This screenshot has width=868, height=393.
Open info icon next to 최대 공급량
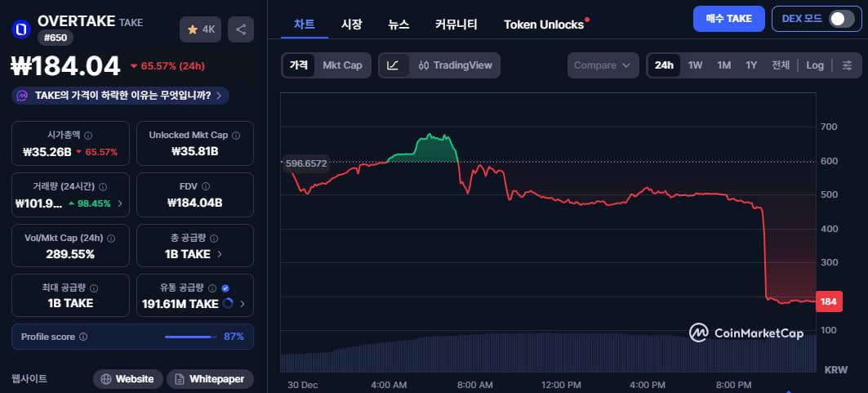tap(94, 288)
